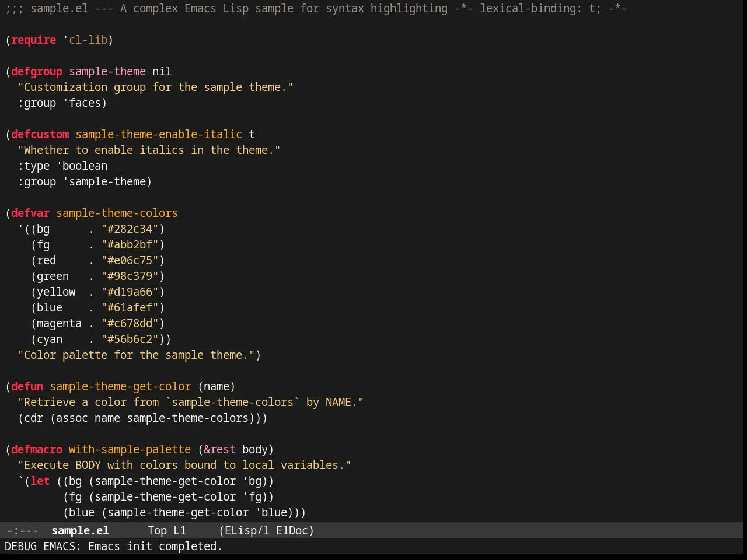Click the defun keyword
The height and width of the screenshot is (560, 747).
pos(27,386)
